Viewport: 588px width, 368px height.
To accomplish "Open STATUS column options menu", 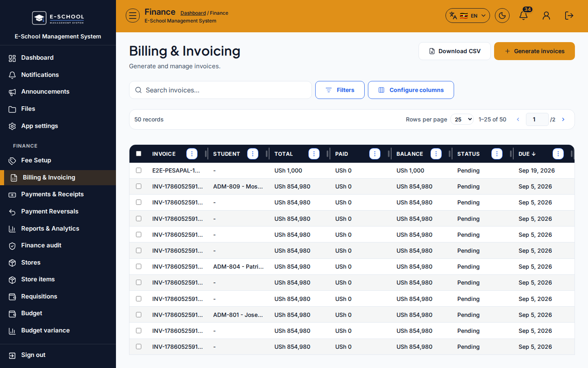I will click(497, 154).
